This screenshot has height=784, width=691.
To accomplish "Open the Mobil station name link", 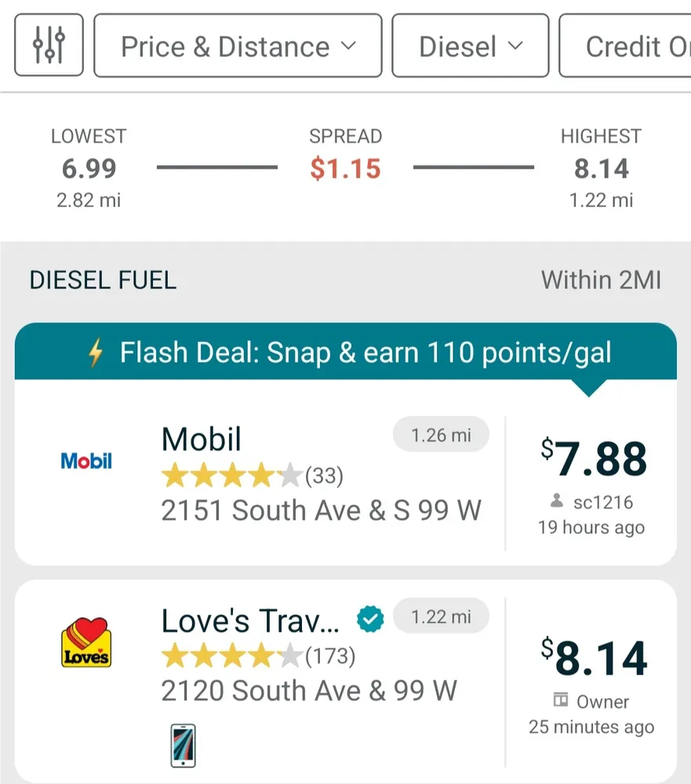I will [202, 439].
